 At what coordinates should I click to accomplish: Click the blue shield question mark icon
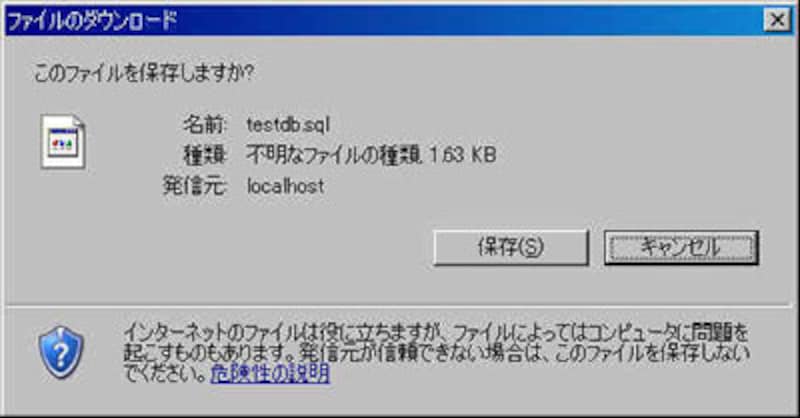61,352
